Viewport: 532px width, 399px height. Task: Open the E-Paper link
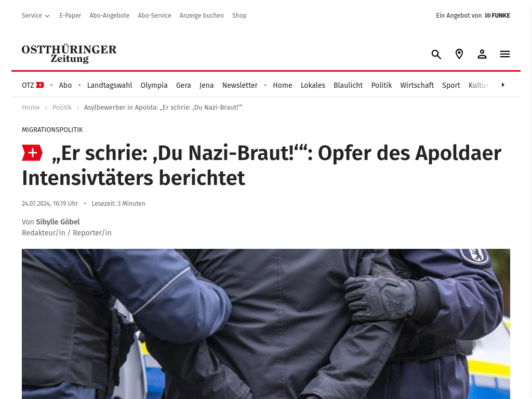[70, 16]
